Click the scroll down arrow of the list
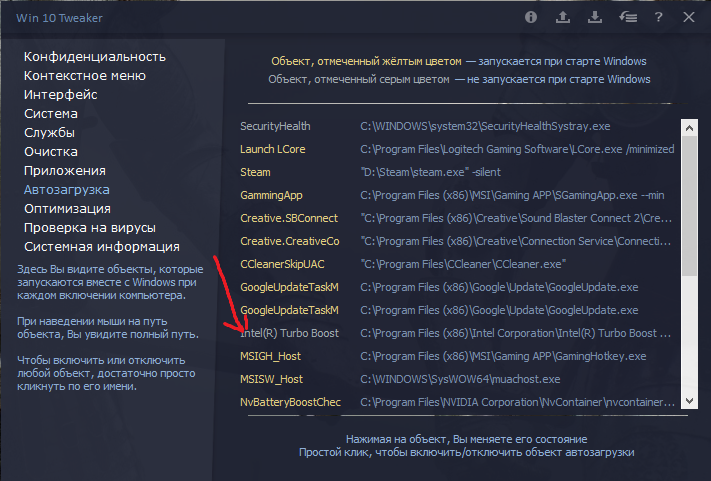711x481 pixels. (689, 401)
